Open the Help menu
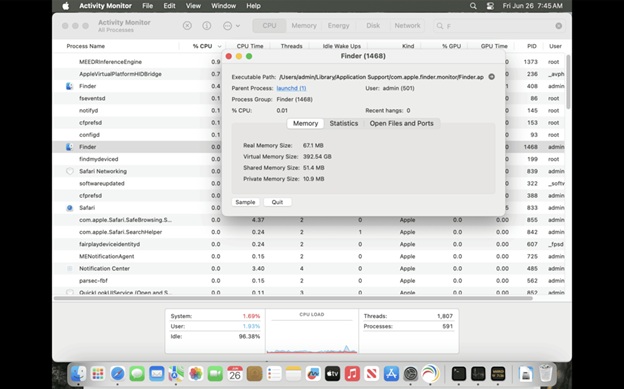The height and width of the screenshot is (389, 624). (x=253, y=6)
